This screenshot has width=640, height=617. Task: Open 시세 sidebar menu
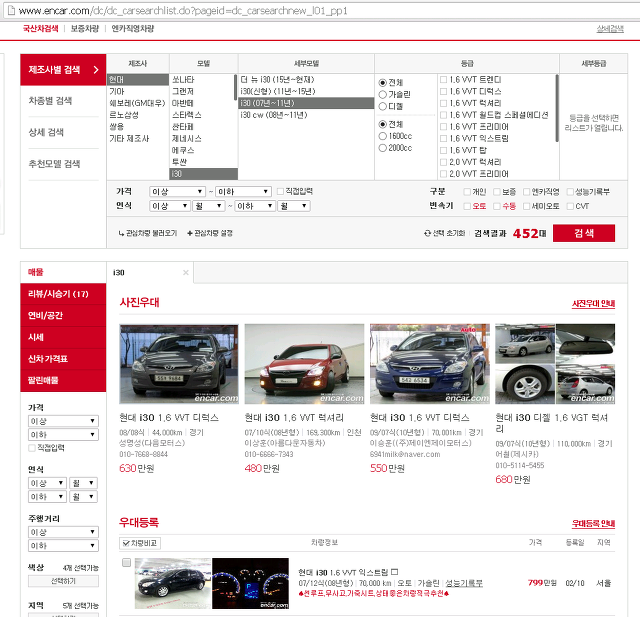63,337
